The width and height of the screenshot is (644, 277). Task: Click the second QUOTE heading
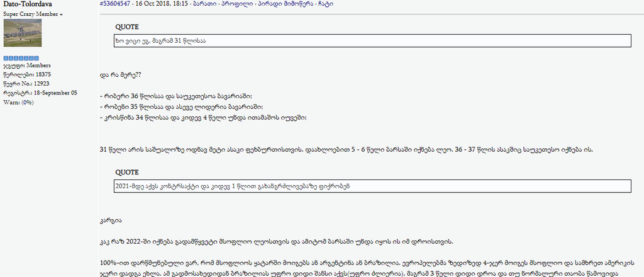(x=127, y=172)
